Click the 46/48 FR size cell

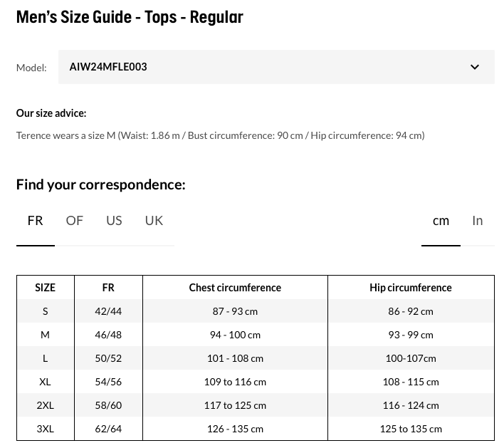[108, 335]
